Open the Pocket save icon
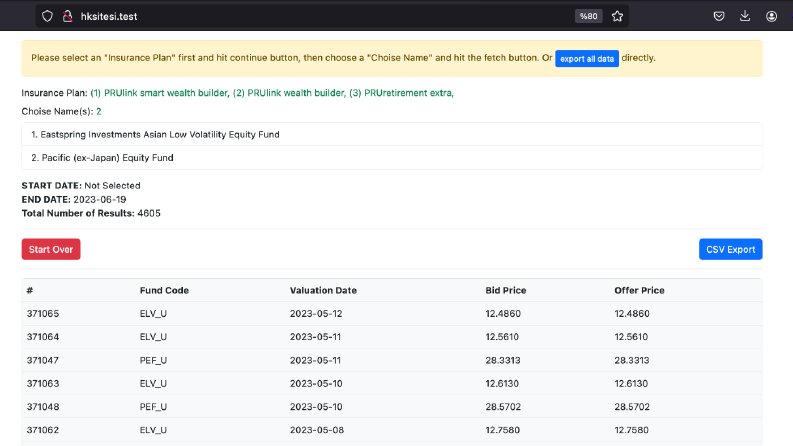This screenshot has height=446, width=793. tap(719, 16)
